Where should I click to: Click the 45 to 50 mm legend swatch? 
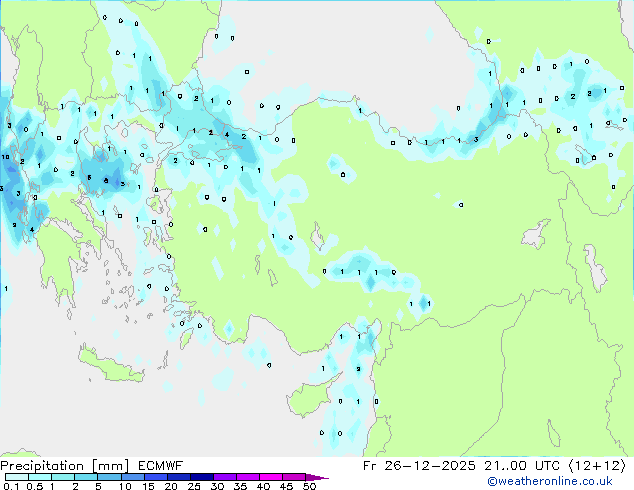(x=294, y=477)
